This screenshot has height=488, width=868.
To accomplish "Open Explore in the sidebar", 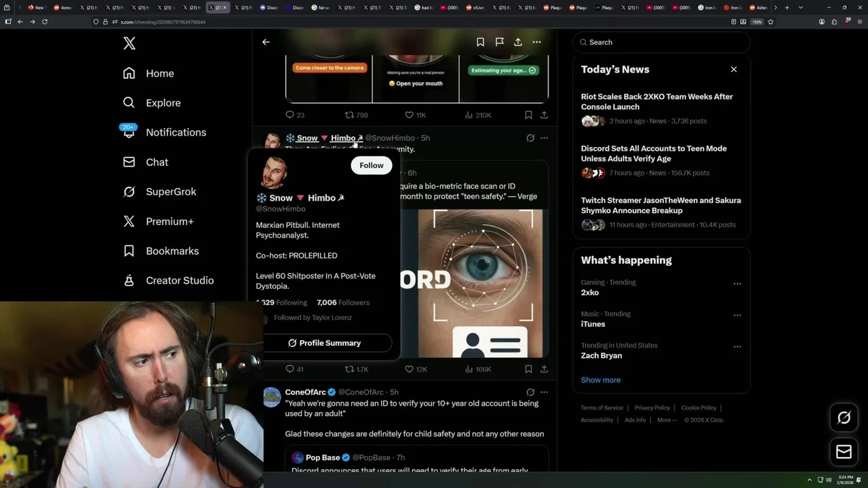I will pyautogui.click(x=151, y=103).
